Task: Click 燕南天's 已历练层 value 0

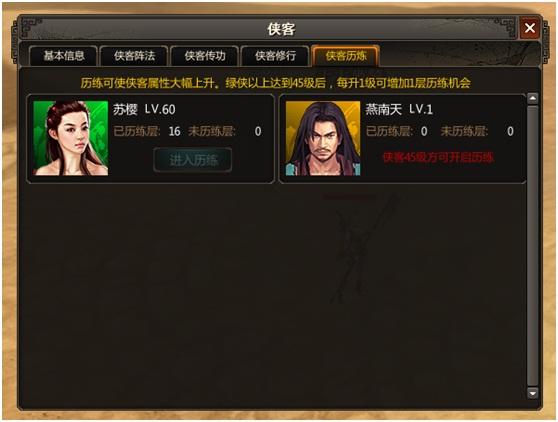Action: coord(424,131)
